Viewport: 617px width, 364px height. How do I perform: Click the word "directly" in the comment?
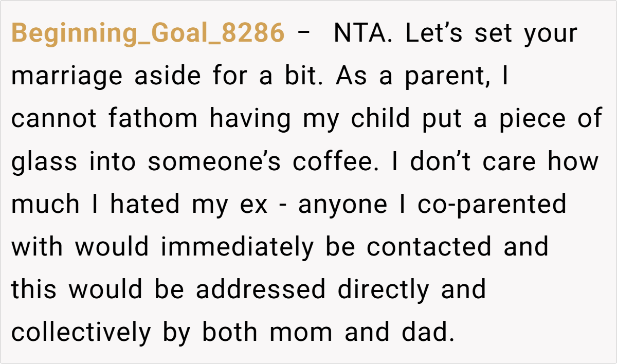coord(384,290)
